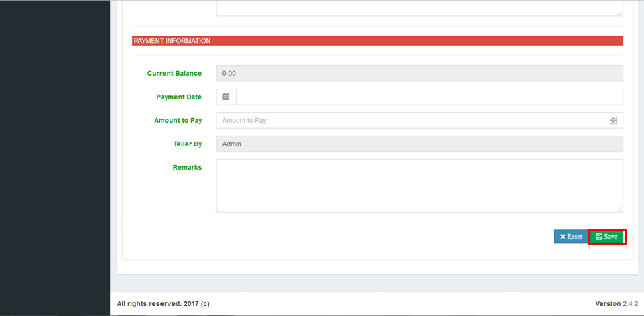Click the Teller By field showing Admin
Screen dimensions: 644x316
419,144
